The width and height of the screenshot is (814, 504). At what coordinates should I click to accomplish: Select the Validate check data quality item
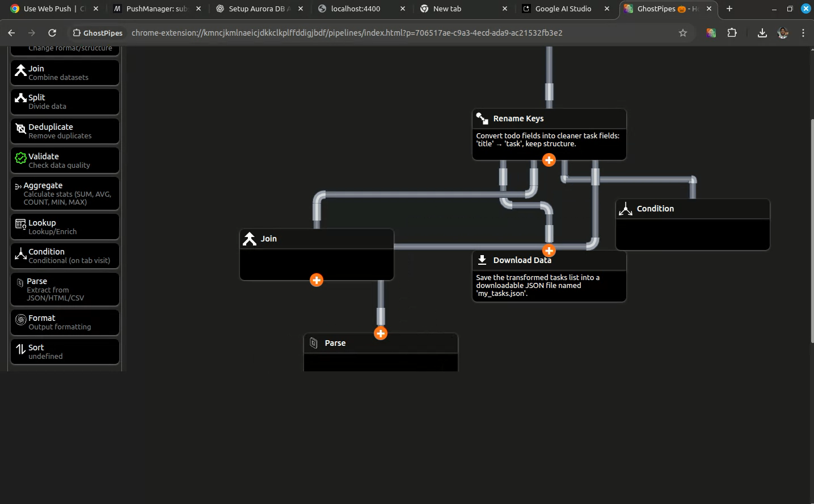click(65, 160)
